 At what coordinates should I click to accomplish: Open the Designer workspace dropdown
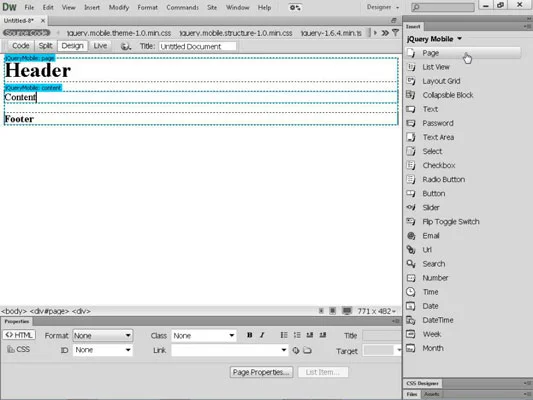point(383,7)
